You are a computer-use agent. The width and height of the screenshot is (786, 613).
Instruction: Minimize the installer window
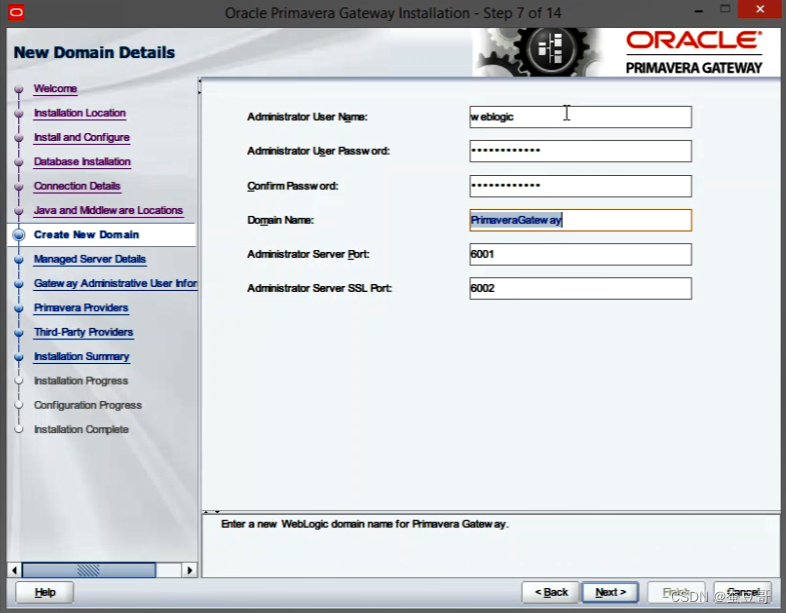(699, 11)
